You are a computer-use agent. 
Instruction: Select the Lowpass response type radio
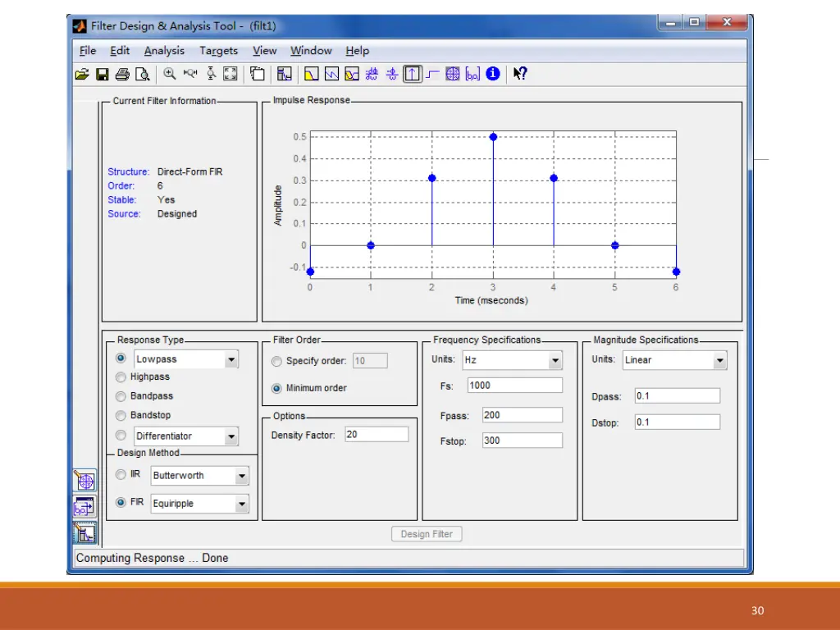[121, 358]
